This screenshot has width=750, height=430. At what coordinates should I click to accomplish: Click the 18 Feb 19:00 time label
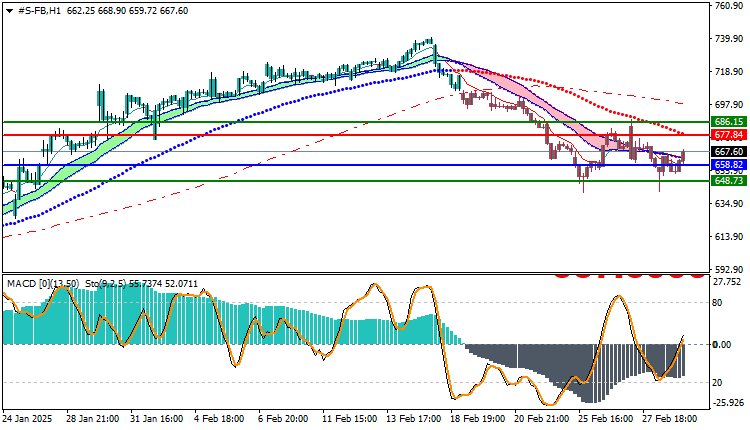point(477,419)
